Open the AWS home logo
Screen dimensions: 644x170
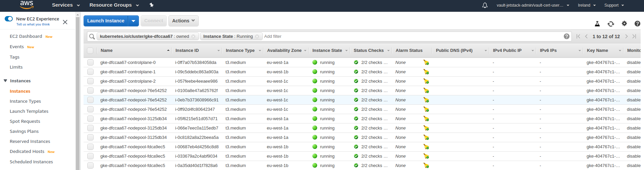pos(27,5)
